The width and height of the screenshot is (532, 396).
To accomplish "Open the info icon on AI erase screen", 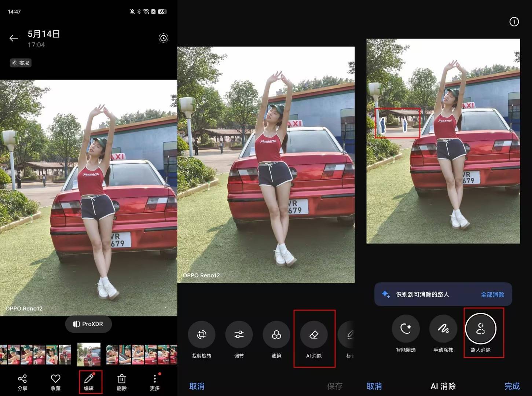I will click(514, 22).
